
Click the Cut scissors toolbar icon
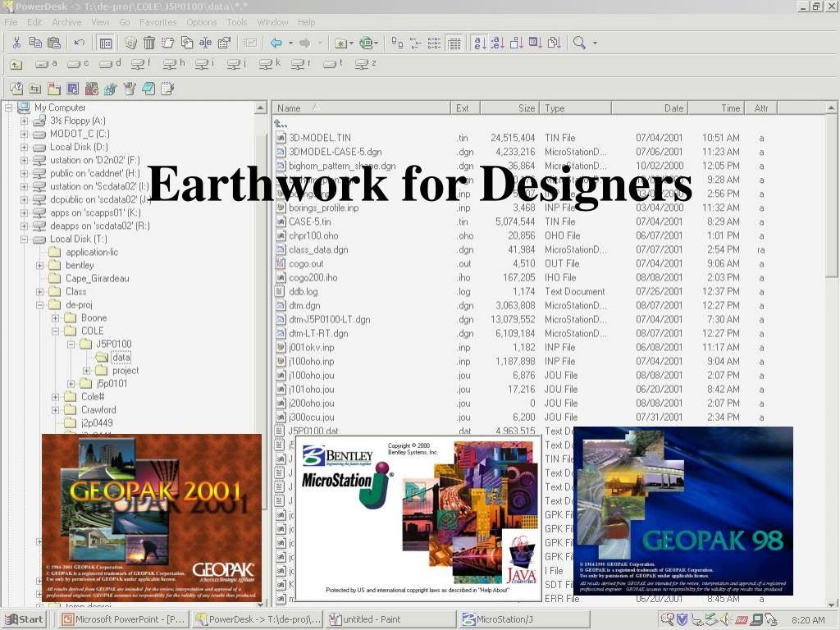click(x=16, y=43)
